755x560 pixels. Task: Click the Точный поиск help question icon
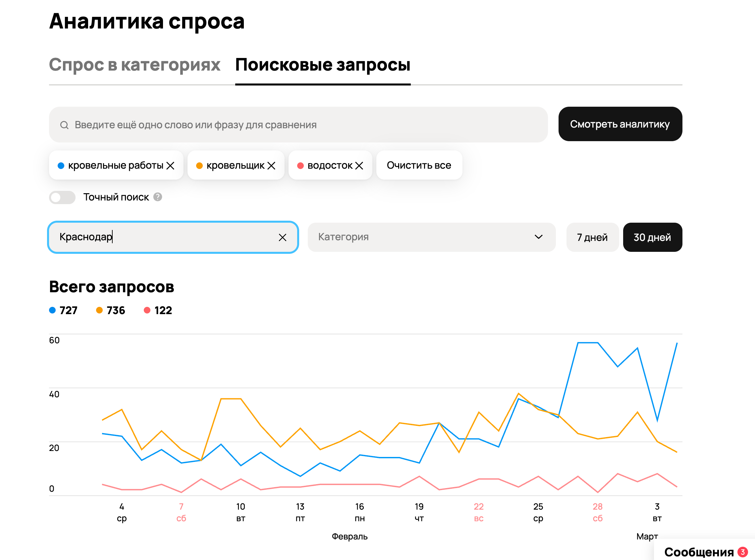coord(158,197)
